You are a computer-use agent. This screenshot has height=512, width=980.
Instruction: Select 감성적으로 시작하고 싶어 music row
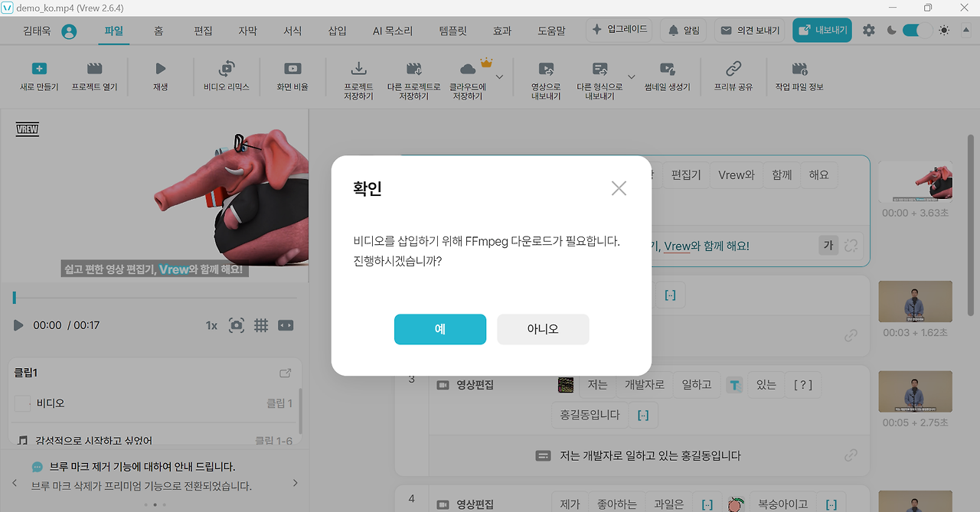click(153, 440)
